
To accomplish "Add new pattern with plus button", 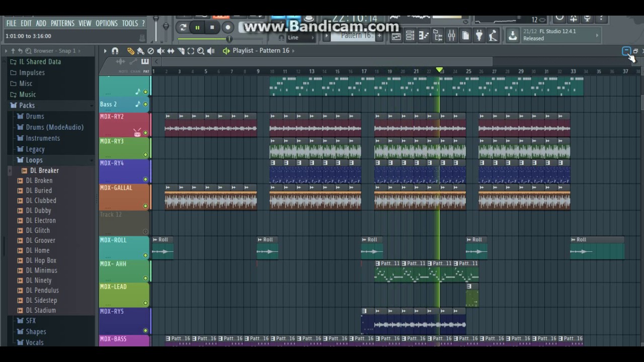I will (379, 36).
